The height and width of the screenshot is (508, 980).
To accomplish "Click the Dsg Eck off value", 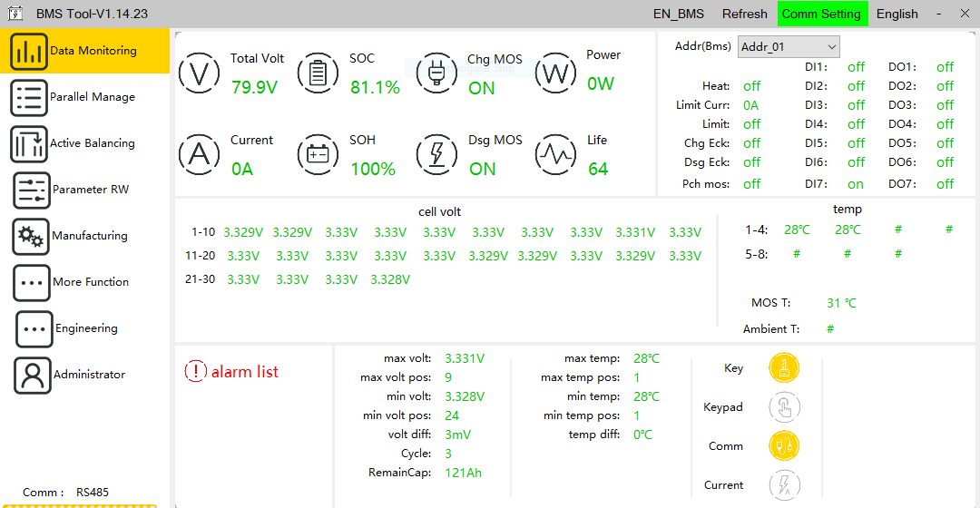I will pyautogui.click(x=752, y=162).
